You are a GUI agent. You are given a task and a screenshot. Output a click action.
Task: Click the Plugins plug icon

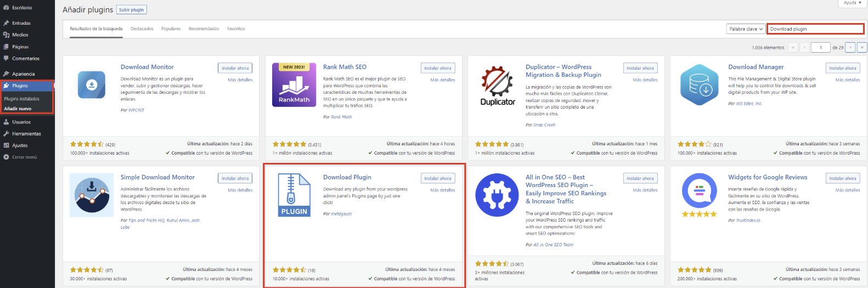pos(6,86)
